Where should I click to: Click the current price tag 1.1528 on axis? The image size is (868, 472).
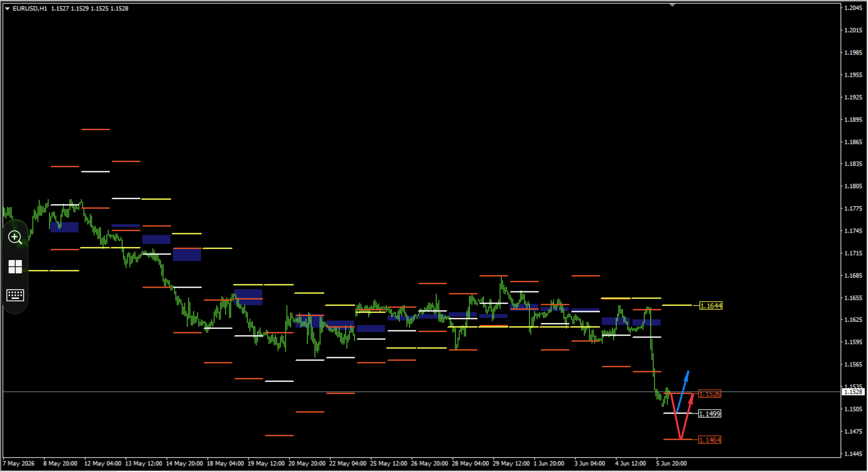click(x=853, y=392)
